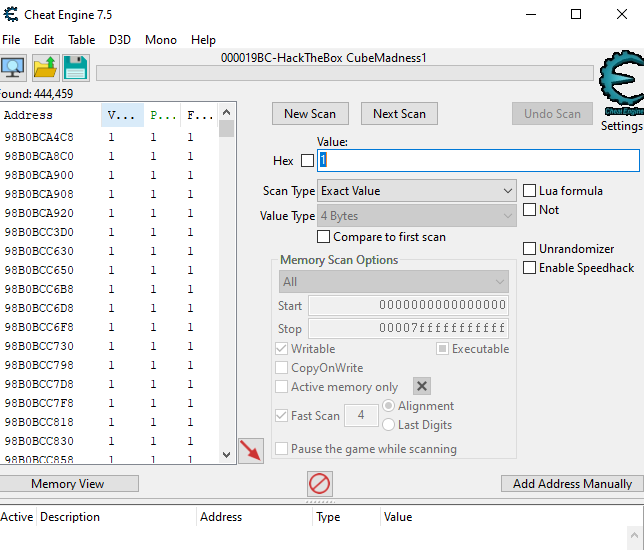The width and height of the screenshot is (644, 550).
Task: Open Settings under the logo
Action: [621, 126]
